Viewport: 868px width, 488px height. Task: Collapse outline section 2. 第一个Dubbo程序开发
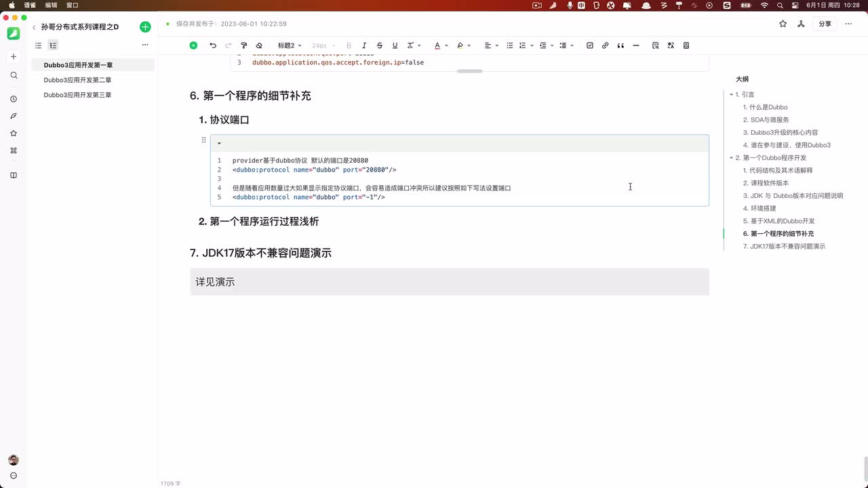point(732,158)
